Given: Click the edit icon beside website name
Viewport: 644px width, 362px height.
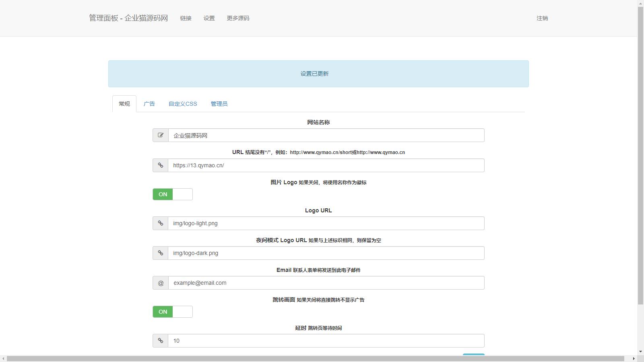Looking at the screenshot, I should point(161,136).
